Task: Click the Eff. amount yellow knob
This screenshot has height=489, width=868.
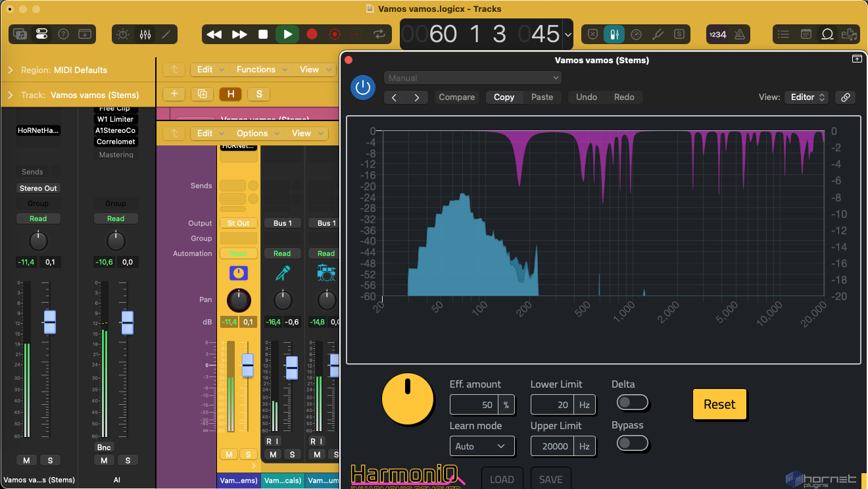Action: [408, 399]
